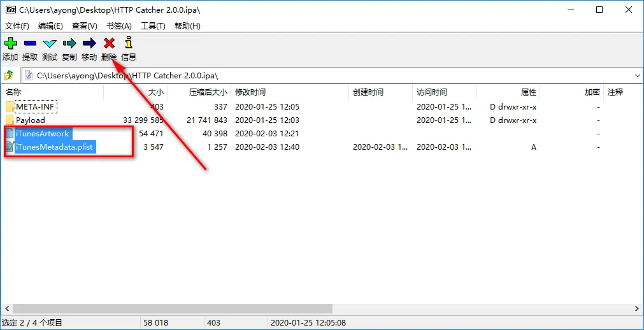Open the 查看(V) menu
Image resolution: width=644 pixels, height=330 pixels.
pyautogui.click(x=85, y=26)
